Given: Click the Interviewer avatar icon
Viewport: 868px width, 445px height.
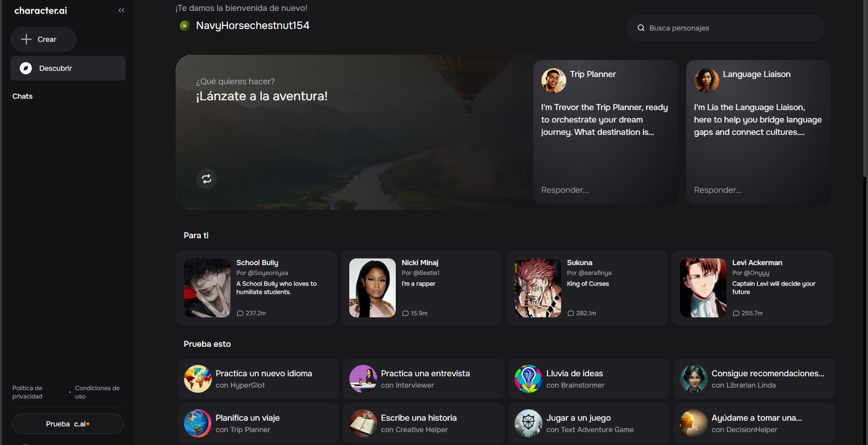Looking at the screenshot, I should click(x=363, y=379).
